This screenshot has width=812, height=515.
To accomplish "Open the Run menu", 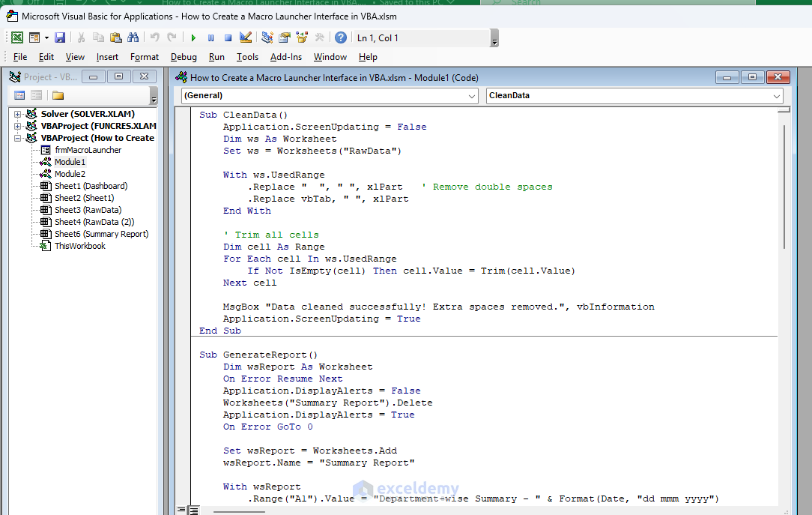I will point(216,57).
